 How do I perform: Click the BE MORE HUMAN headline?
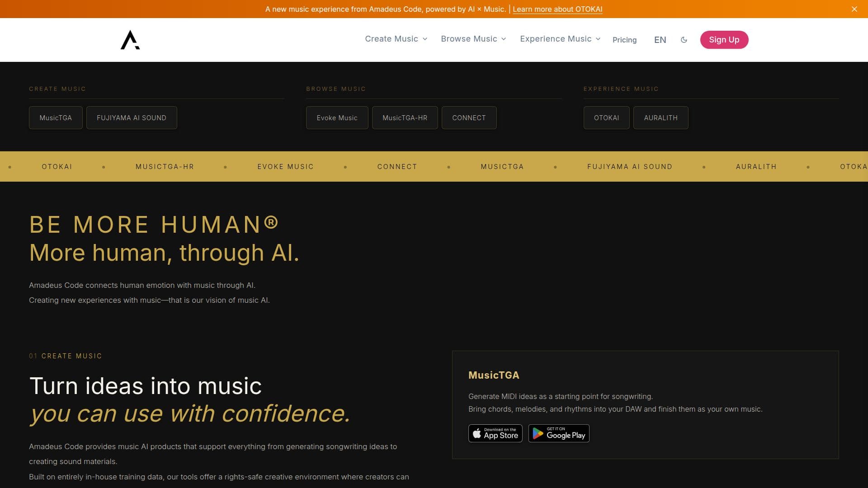154,225
